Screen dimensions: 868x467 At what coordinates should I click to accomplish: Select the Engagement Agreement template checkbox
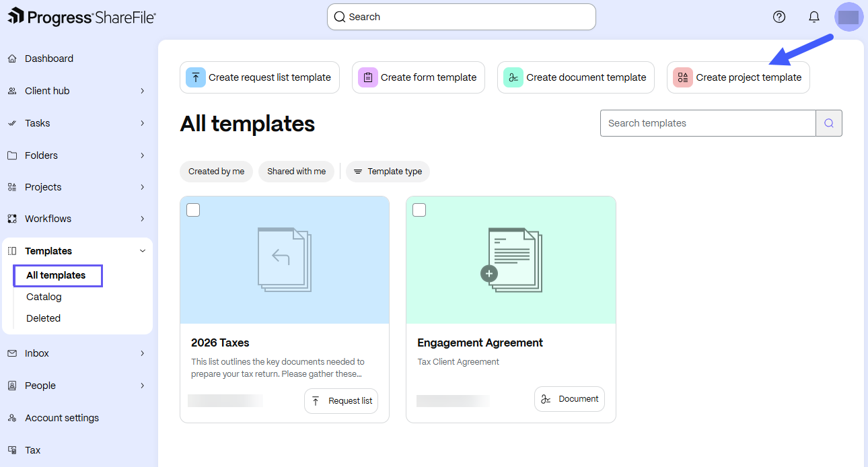419,210
